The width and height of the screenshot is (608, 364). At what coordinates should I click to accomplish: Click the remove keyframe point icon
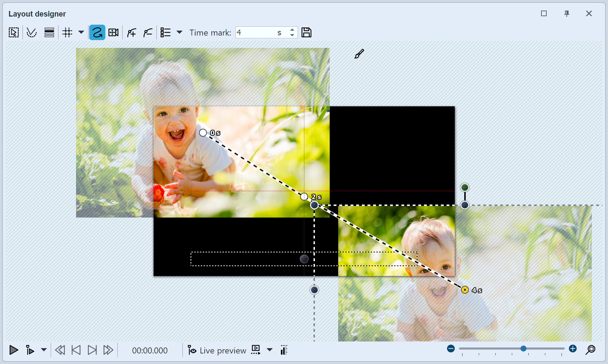(148, 33)
